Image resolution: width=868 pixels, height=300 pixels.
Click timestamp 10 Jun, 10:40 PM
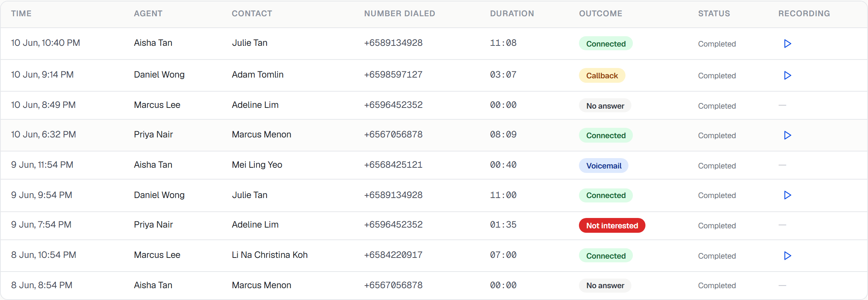(x=45, y=43)
